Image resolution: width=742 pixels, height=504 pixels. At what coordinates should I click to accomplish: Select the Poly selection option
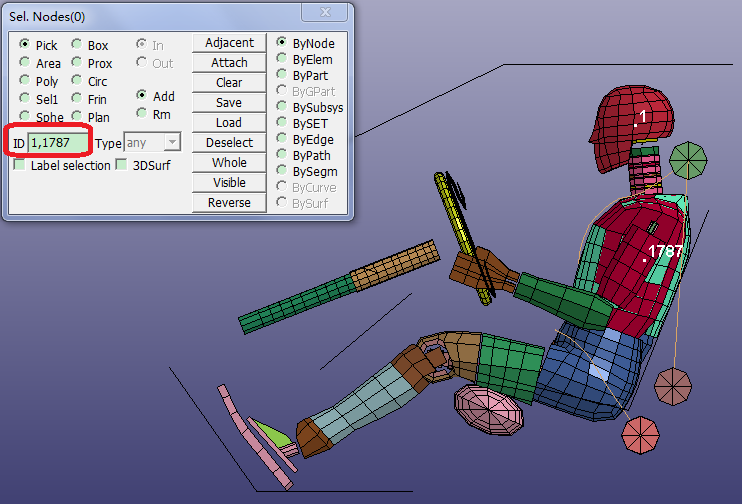tap(25, 81)
